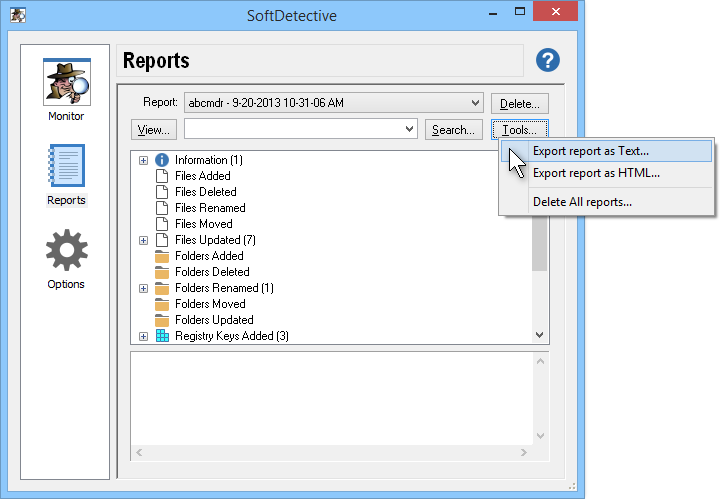The image size is (720, 499).
Task: Expand the Information (1) node
Action: (144, 160)
